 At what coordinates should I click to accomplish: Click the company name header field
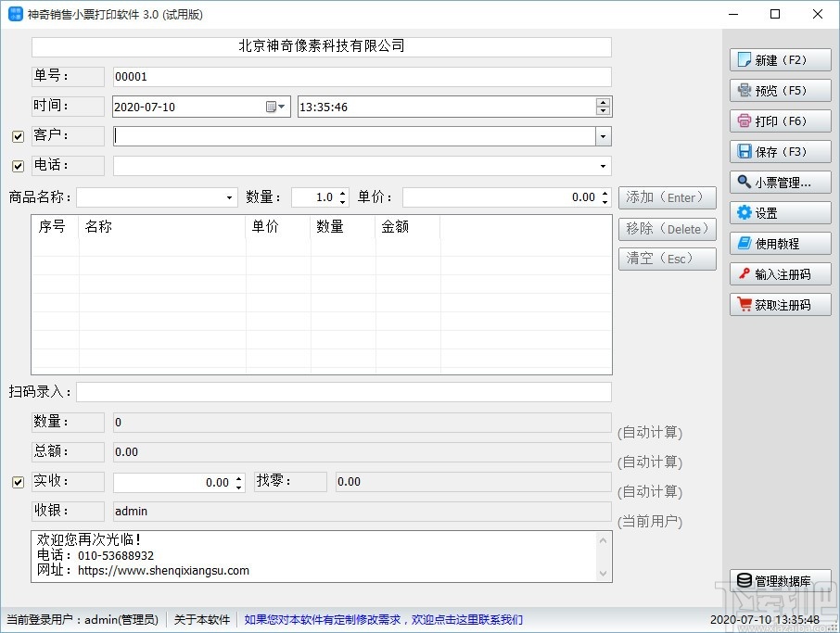[x=322, y=46]
